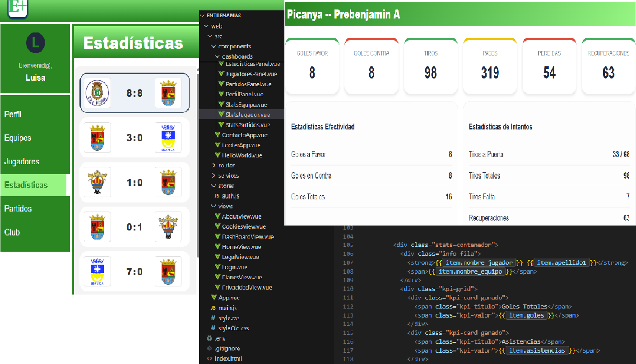
Task: Open Jugadores in the sidebar menu
Action: pyautogui.click(x=22, y=161)
